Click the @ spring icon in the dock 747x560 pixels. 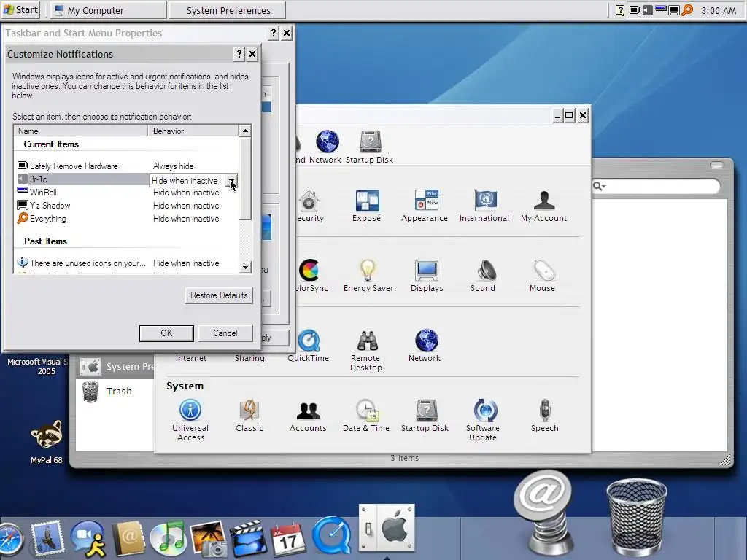(543, 513)
